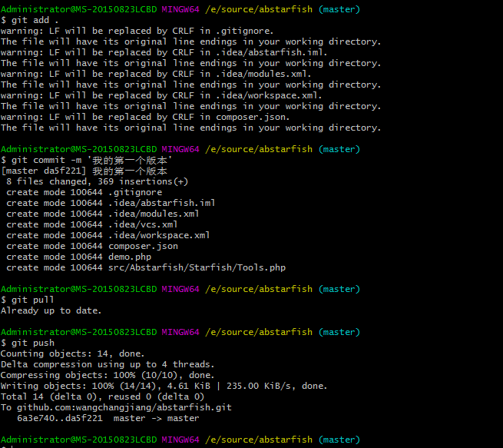The width and height of the screenshot is (503, 448).
Task: Click the empty '$' prompt at the bottom
Action: pos(4,446)
